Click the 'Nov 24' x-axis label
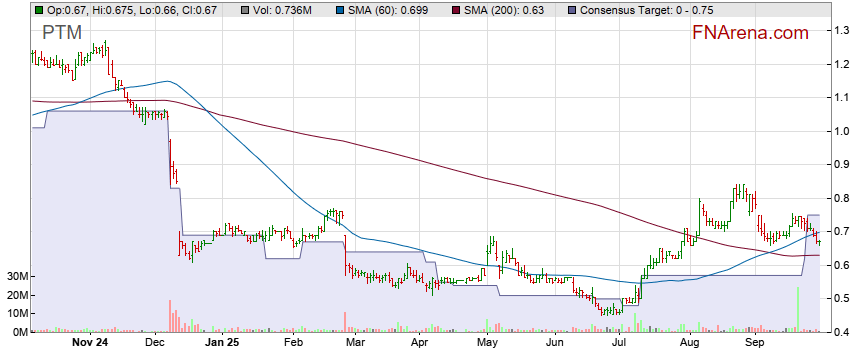The height and width of the screenshot is (363, 859). point(89,343)
